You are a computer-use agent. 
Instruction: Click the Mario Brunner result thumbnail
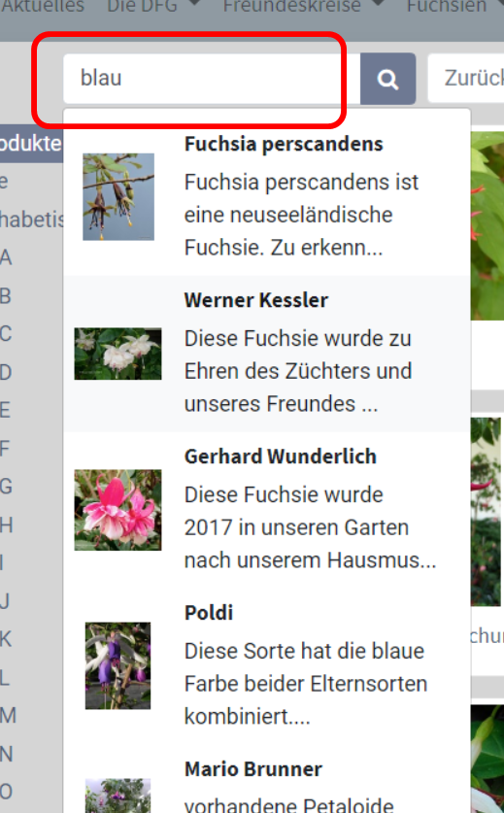[118, 796]
